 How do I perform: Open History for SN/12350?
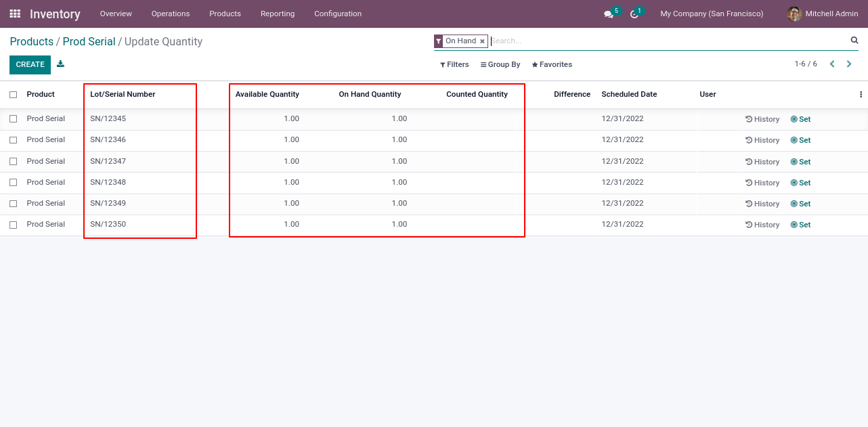click(x=762, y=225)
